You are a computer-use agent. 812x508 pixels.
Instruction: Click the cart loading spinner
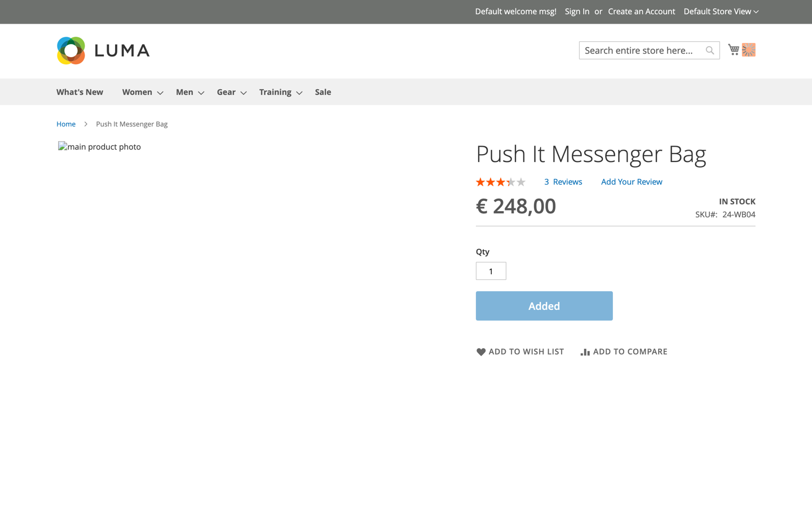(749, 50)
